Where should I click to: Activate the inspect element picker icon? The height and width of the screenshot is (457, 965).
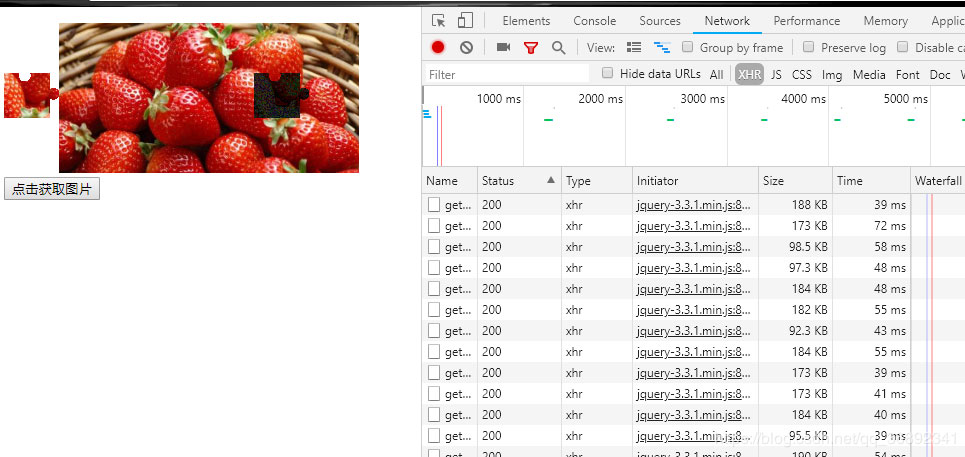coord(438,21)
